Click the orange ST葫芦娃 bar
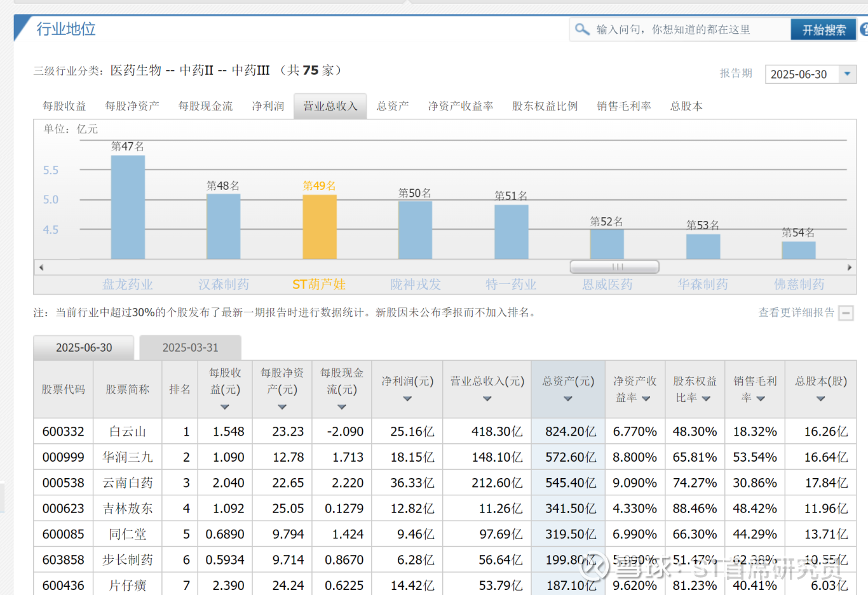The height and width of the screenshot is (595, 868). (320, 227)
